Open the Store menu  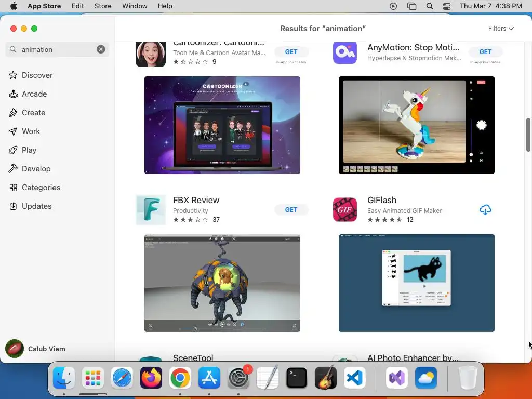[103, 6]
